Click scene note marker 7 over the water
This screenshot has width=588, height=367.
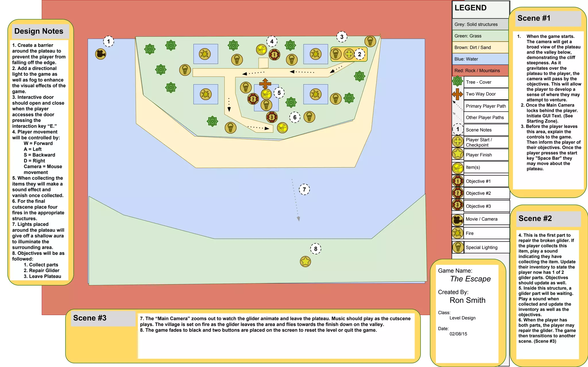click(304, 189)
